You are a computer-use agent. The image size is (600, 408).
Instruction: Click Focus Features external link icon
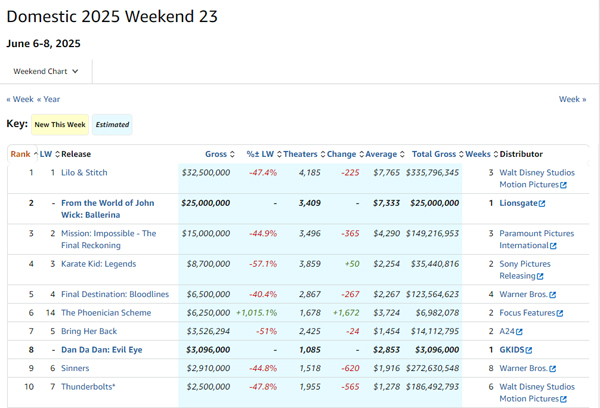560,313
